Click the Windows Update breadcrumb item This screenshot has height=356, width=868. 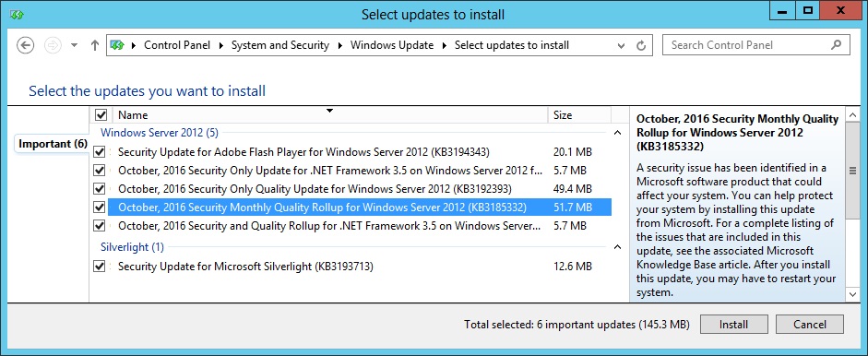392,45
